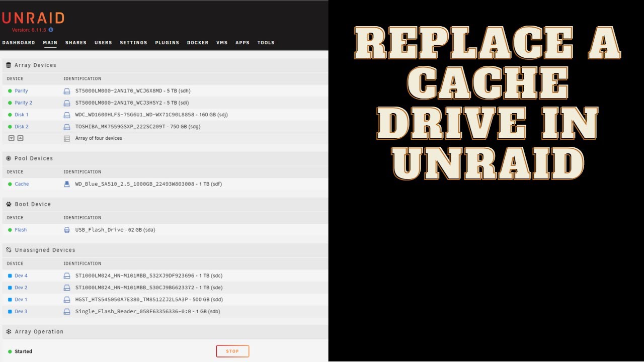Click the Dev 3 flash reader icon
644x362 pixels.
[x=67, y=312]
